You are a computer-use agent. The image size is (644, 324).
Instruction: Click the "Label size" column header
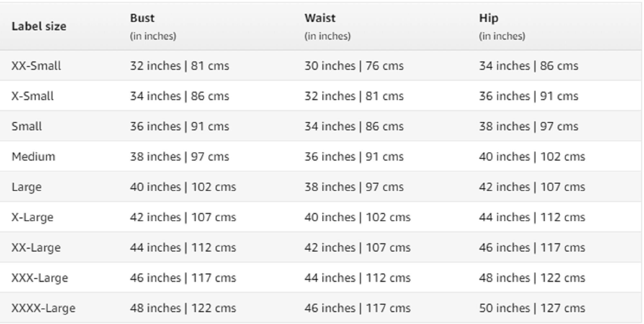tap(39, 26)
